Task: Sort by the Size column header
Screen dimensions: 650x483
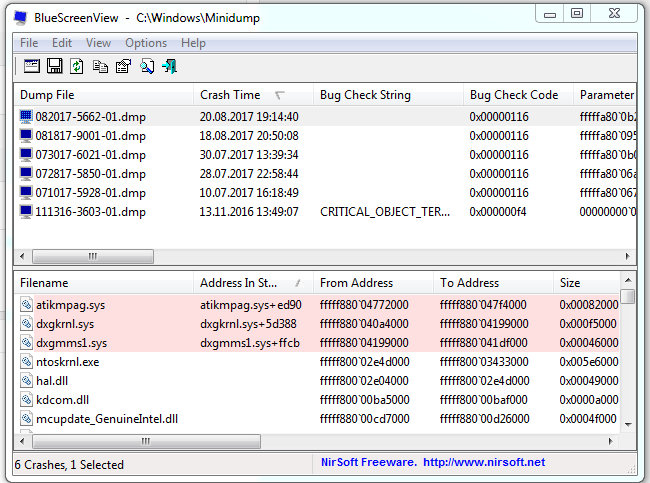Action: pos(587,283)
